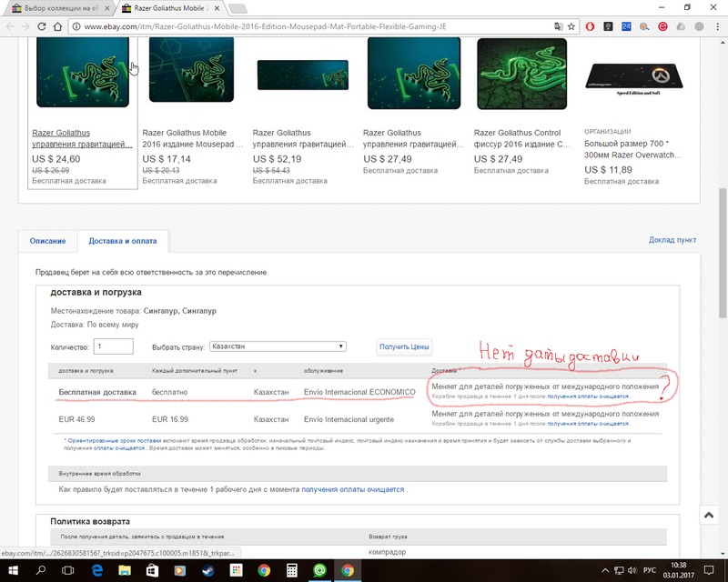The width and height of the screenshot is (728, 582).
Task: Bookmark this page with the star icon
Action: point(571,26)
